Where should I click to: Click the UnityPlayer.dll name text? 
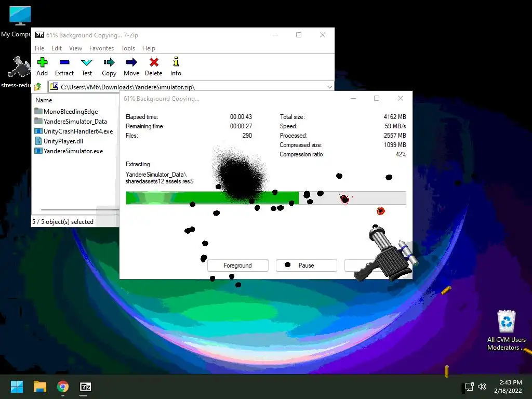click(x=63, y=141)
